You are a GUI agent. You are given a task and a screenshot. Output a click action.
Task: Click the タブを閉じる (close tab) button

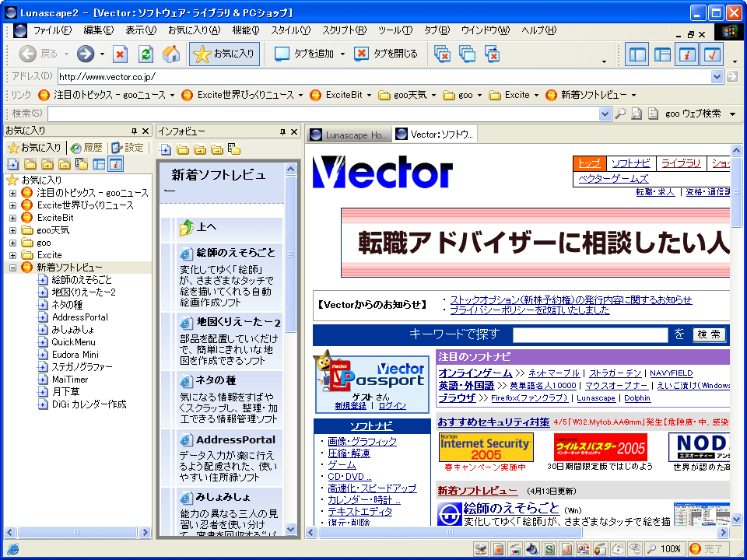387,54
